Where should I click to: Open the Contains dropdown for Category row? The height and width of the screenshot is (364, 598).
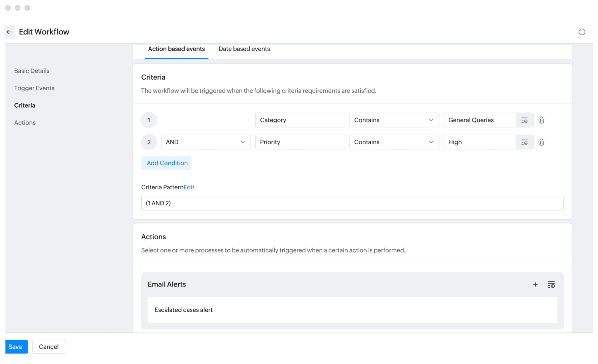tap(394, 120)
